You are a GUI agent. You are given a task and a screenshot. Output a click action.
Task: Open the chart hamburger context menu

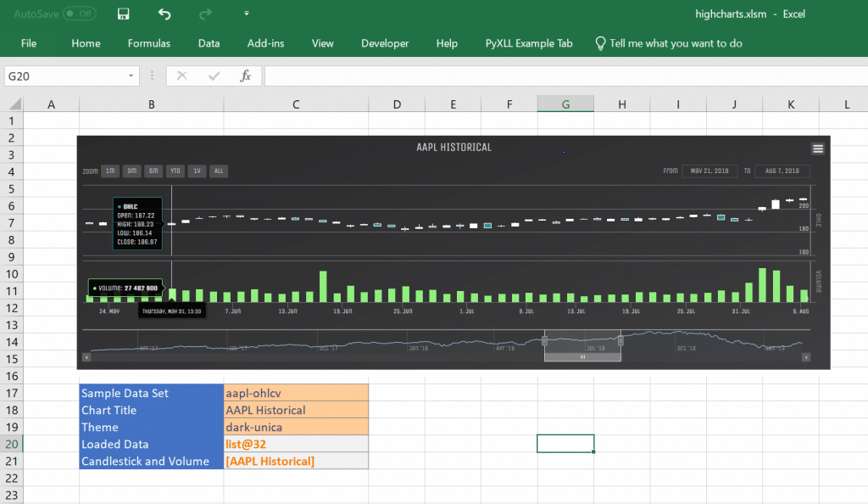point(818,148)
